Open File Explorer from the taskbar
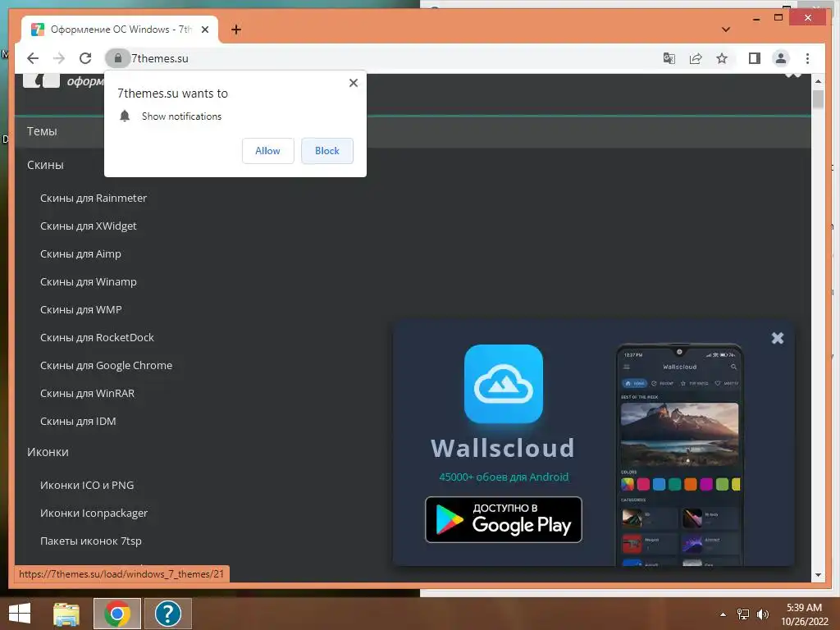Viewport: 840px width, 630px height. (x=66, y=614)
